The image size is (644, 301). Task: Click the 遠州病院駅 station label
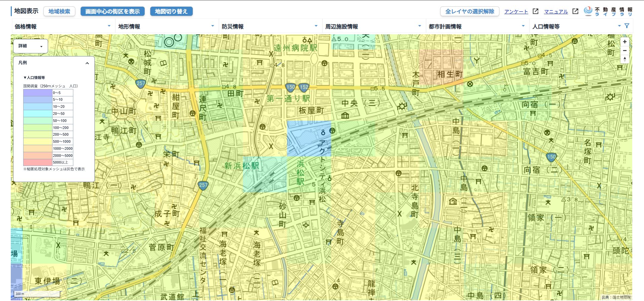(x=296, y=48)
